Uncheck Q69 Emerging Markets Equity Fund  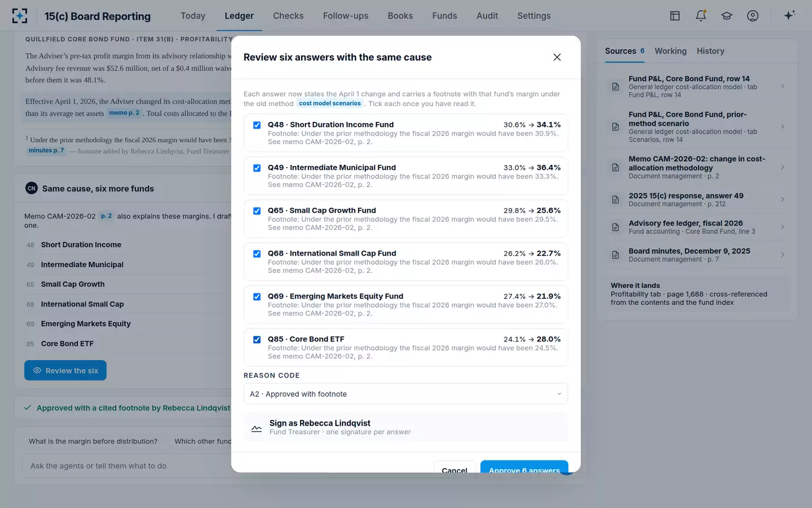point(257,297)
